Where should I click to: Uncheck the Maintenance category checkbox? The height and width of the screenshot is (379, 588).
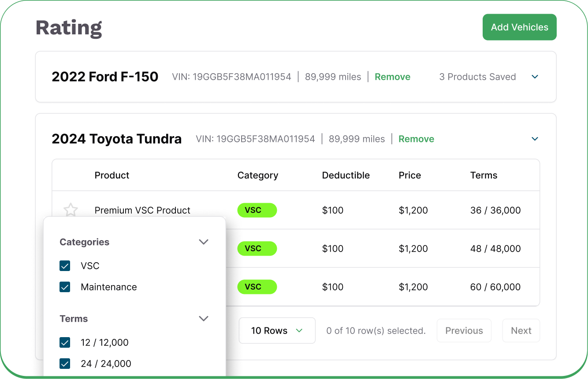(x=65, y=287)
